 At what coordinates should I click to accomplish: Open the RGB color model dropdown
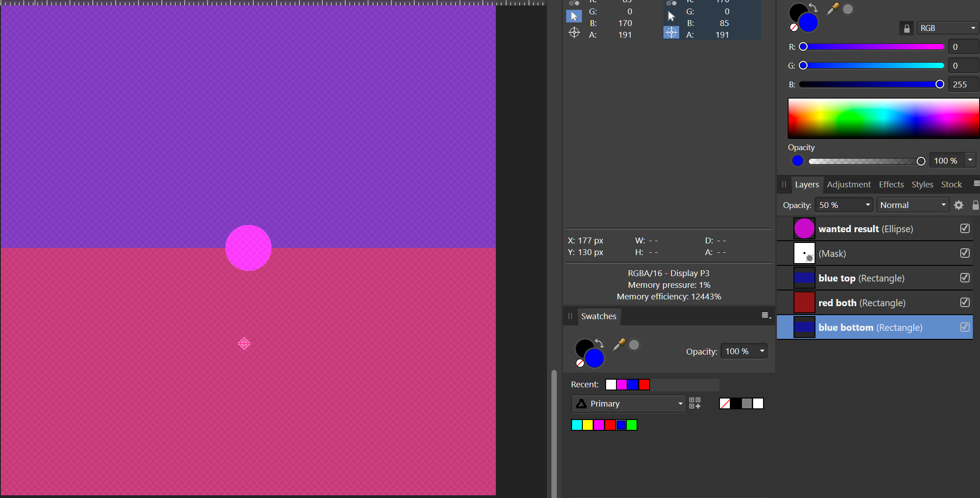[x=947, y=28]
